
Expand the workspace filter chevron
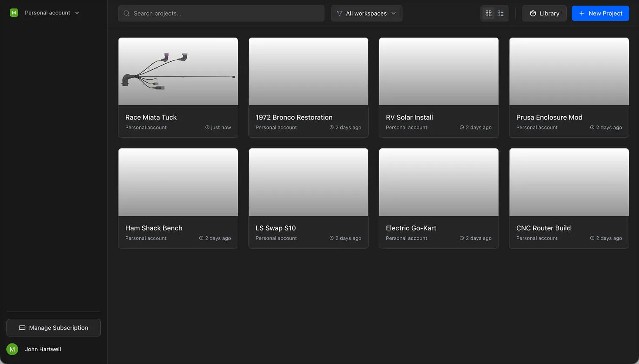394,13
